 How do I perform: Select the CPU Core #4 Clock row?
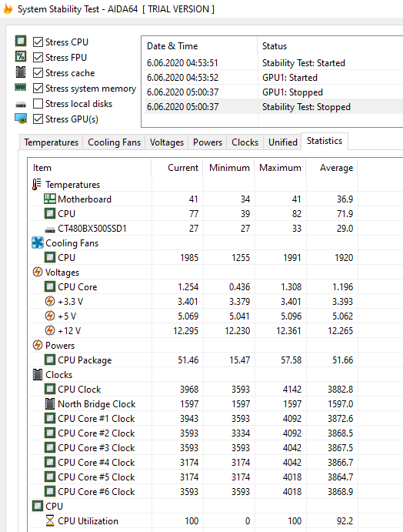[x=193, y=462]
